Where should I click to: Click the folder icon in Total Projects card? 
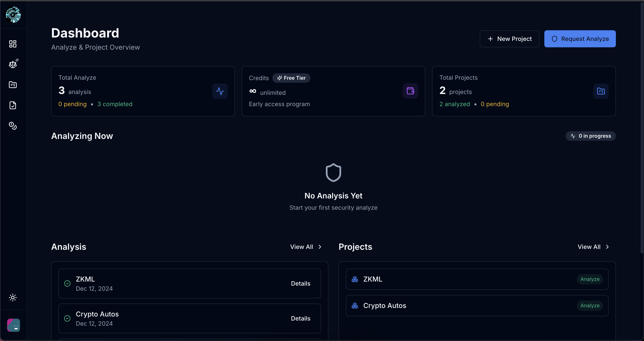[x=601, y=91]
